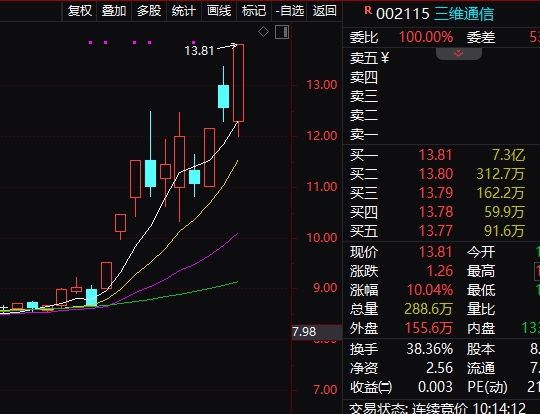Screen dimensions: 540x414
Task: Open the 多股 multi-stock view
Action: (149, 11)
